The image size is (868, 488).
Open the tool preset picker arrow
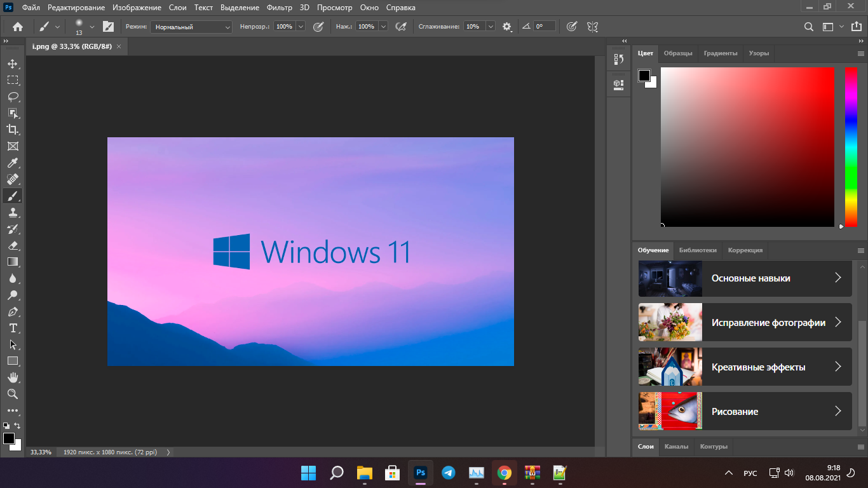pos(58,27)
